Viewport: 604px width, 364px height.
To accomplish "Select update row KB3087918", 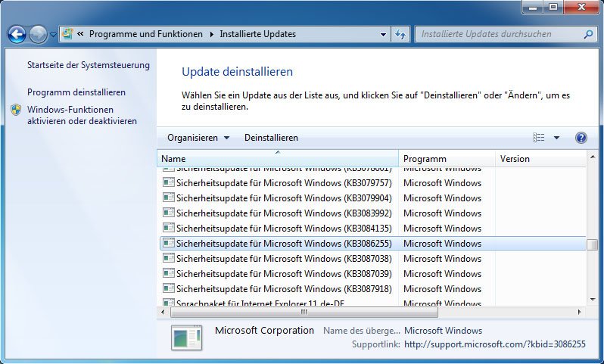I will click(x=372, y=289).
